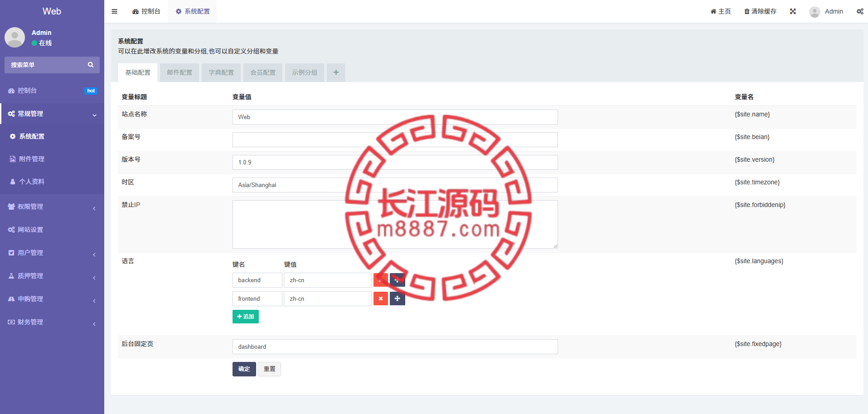Expand the 申购管理 submenu arrow

click(94, 301)
